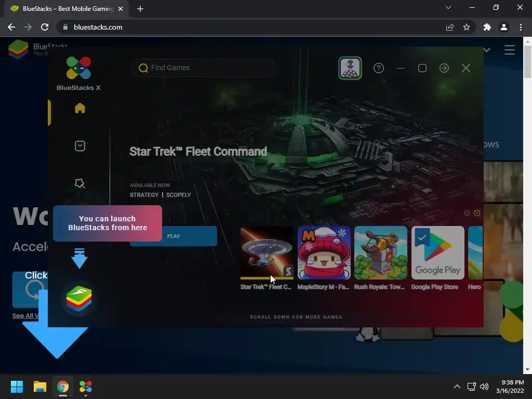Click BlueStacks X taskbar icon
The width and height of the screenshot is (532, 399).
[x=86, y=387]
